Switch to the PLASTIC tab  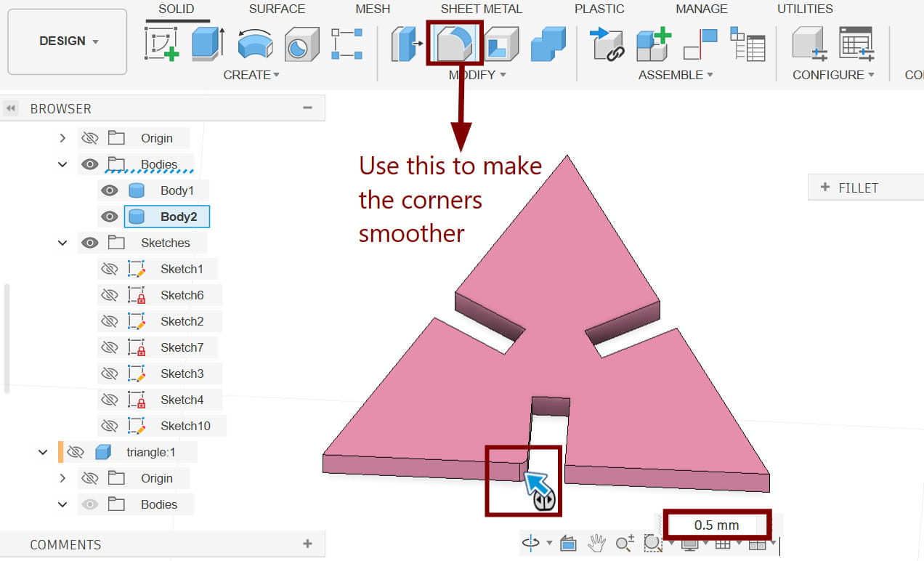(599, 9)
